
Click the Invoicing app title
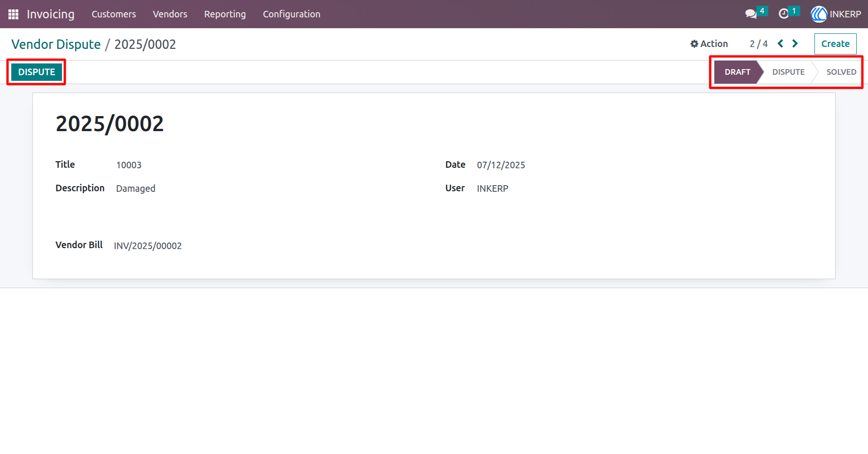pos(51,14)
